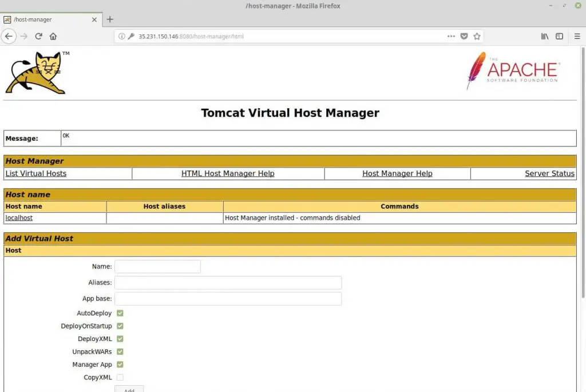The height and width of the screenshot is (392, 586).
Task: Focus the Aliases input field
Action: click(228, 283)
